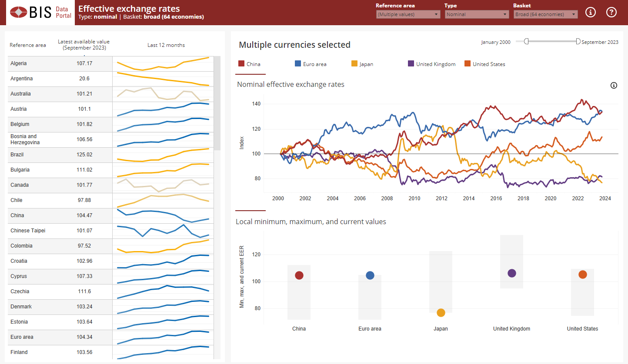Click the China red legend swatch

pos(241,64)
